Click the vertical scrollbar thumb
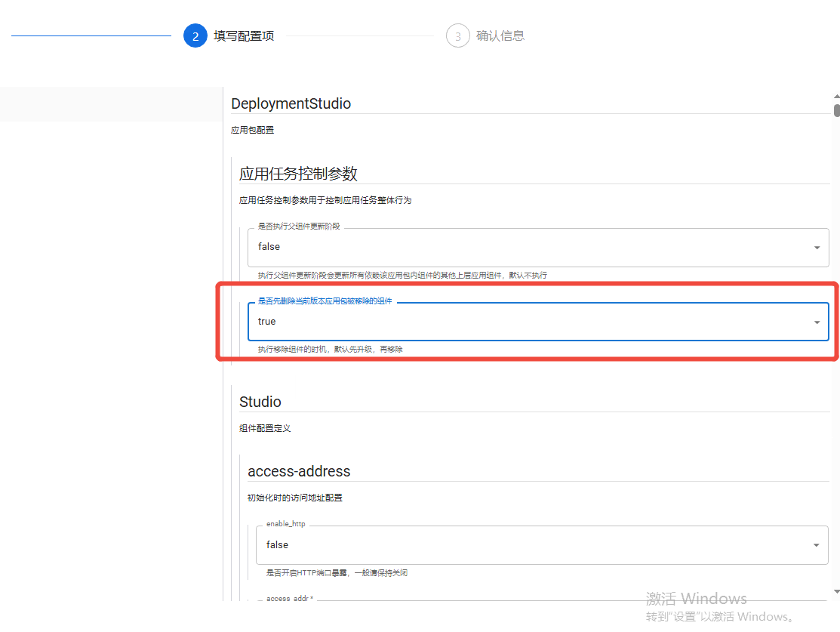Viewport: 840px width, 632px height. [836, 110]
